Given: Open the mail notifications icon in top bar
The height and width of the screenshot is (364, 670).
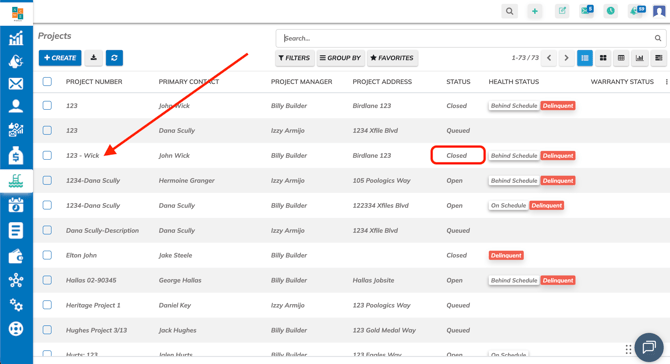Looking at the screenshot, I should pos(586,10).
